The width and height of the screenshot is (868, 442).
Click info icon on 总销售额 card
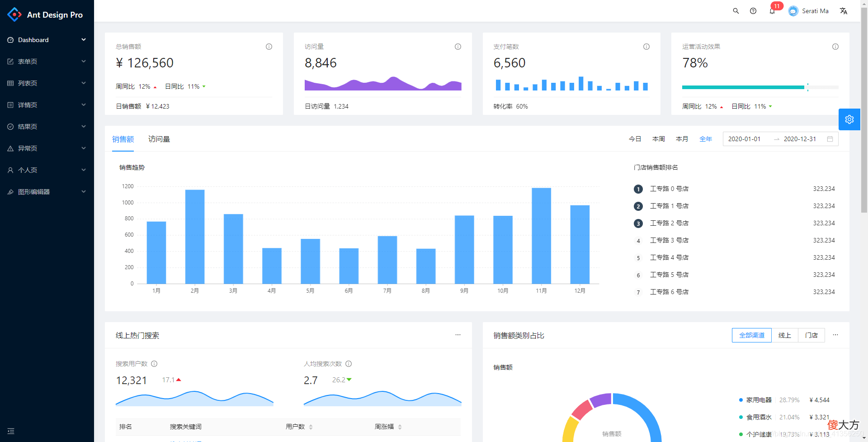[x=269, y=47]
